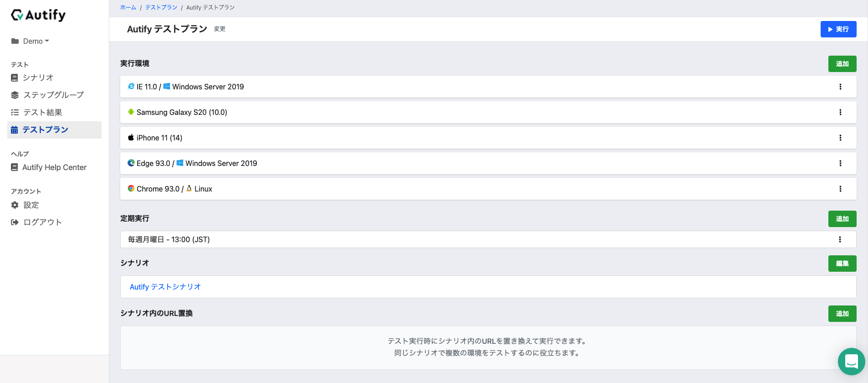Open the Autify テストシナリオ link
The image size is (868, 383).
point(165,287)
